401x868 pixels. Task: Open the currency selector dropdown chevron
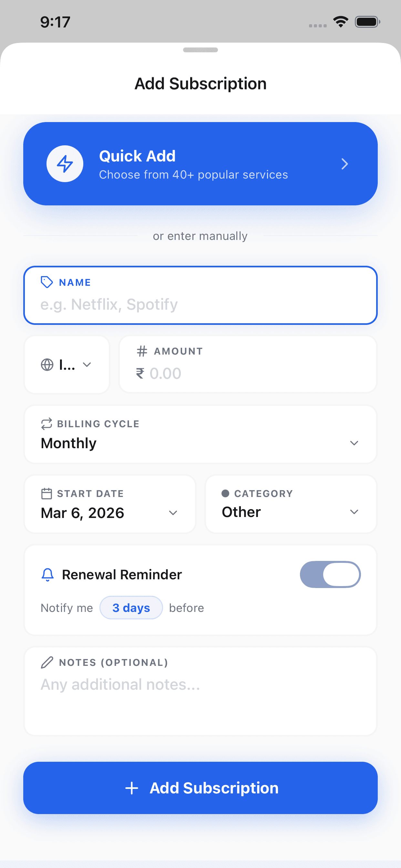coord(87,365)
